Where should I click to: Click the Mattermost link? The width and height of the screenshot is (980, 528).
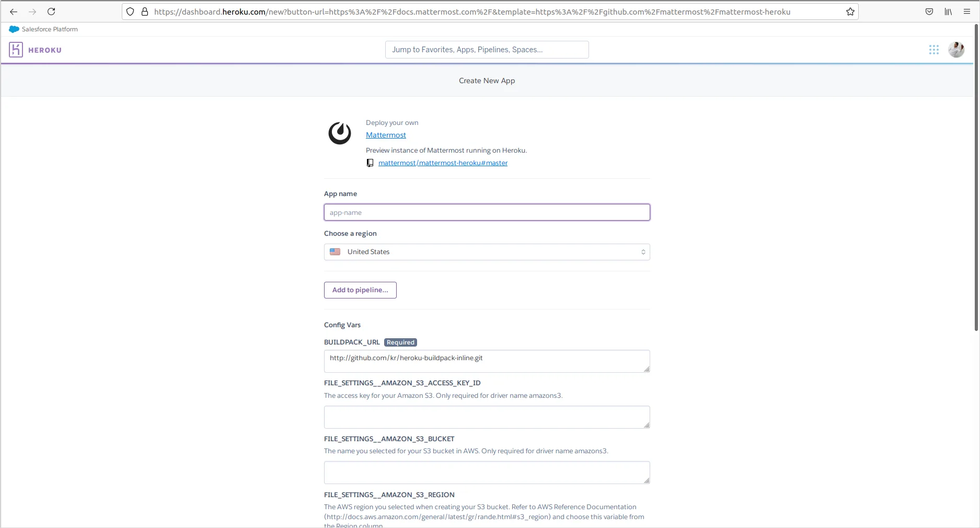tap(386, 135)
